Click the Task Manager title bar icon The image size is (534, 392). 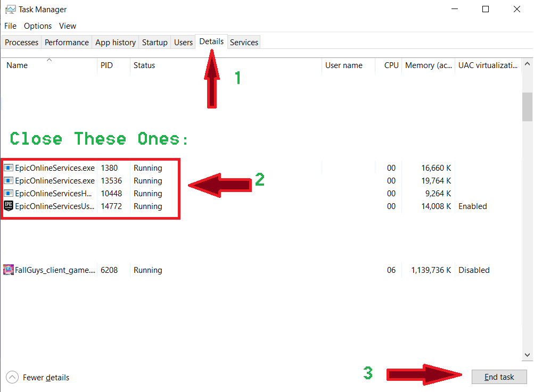[11, 10]
